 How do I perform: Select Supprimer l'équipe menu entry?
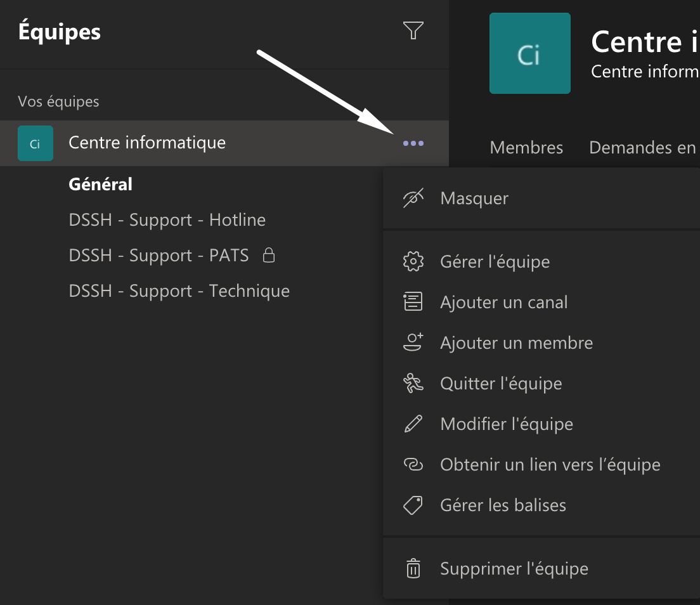coord(514,569)
